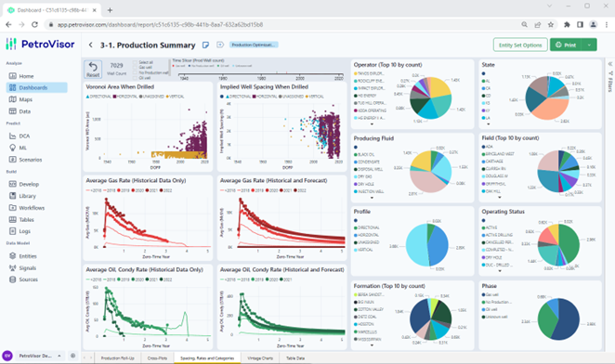
Task: Check the No Production well checkbox
Action: point(136,72)
